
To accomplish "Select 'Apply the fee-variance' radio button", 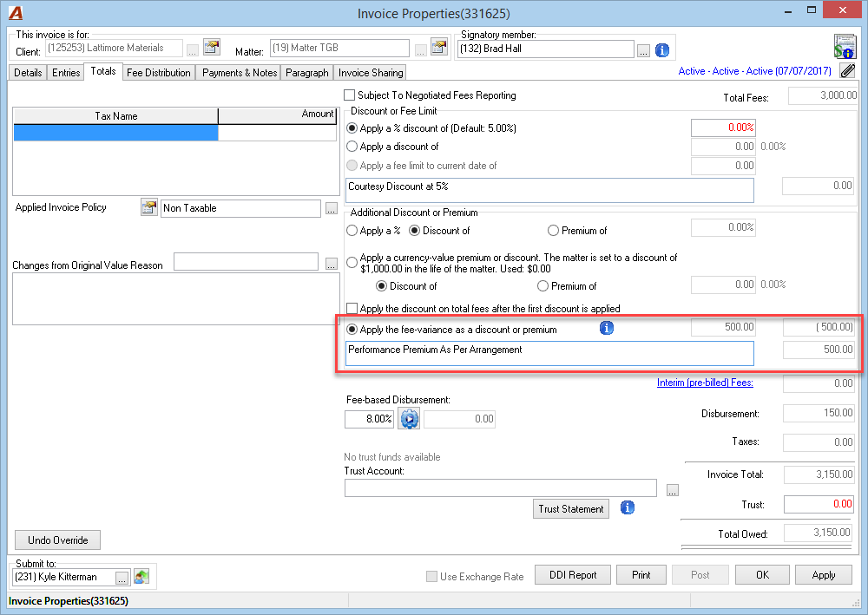I will tap(352, 330).
